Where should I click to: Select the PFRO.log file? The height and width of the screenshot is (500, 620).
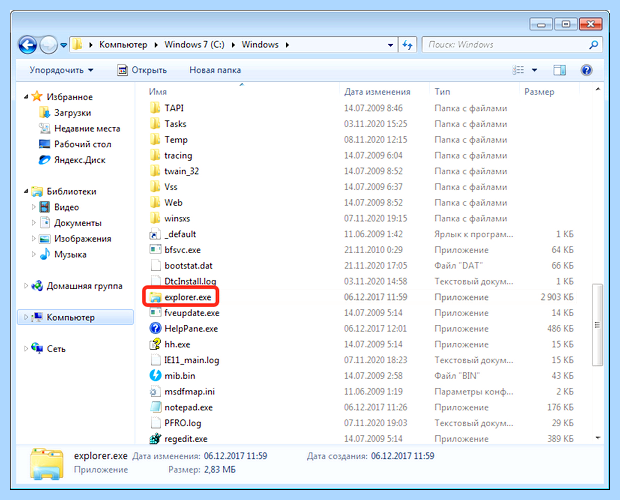(183, 423)
